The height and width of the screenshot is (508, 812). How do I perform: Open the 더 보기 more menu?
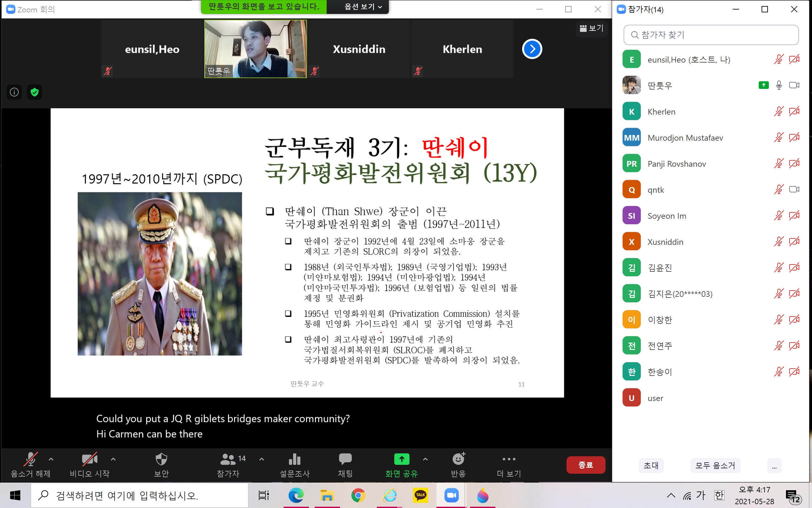point(509,465)
